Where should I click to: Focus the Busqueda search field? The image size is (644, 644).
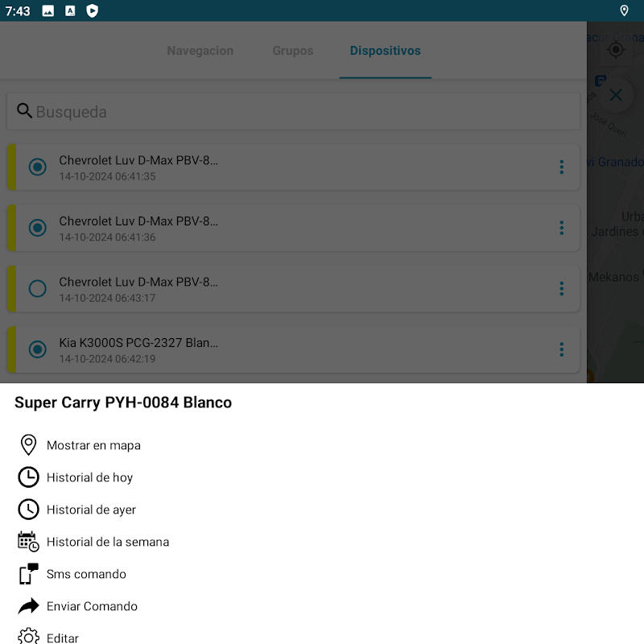coord(293,112)
